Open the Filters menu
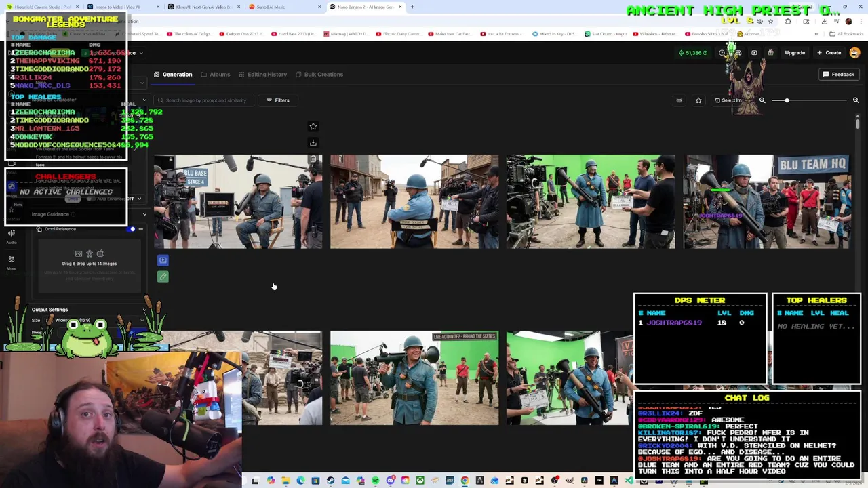The width and height of the screenshot is (868, 488). point(277,100)
